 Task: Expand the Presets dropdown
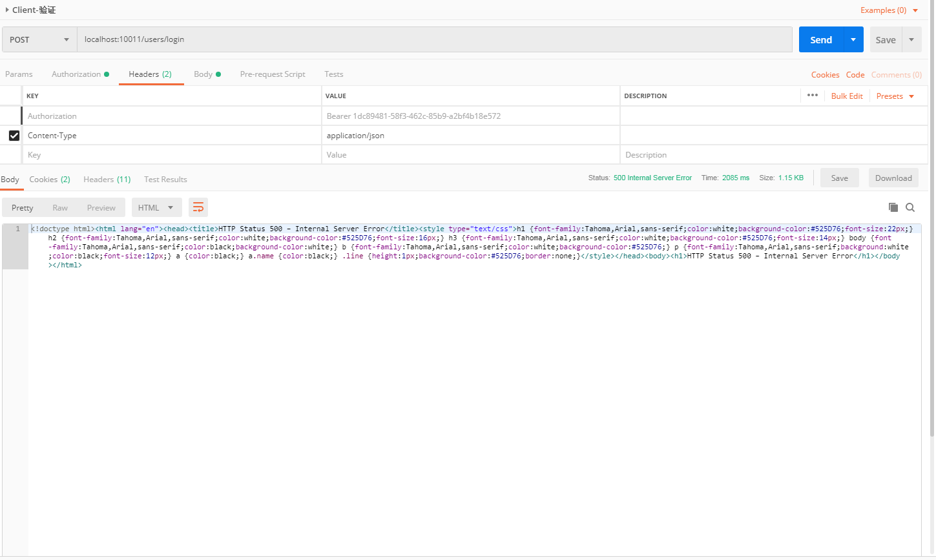point(895,96)
